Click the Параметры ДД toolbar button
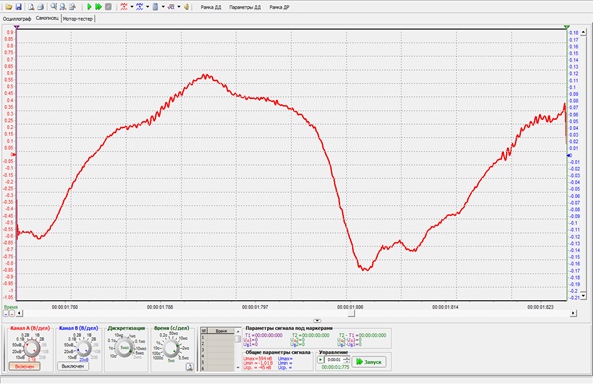This screenshot has width=593, height=384. click(x=245, y=7)
